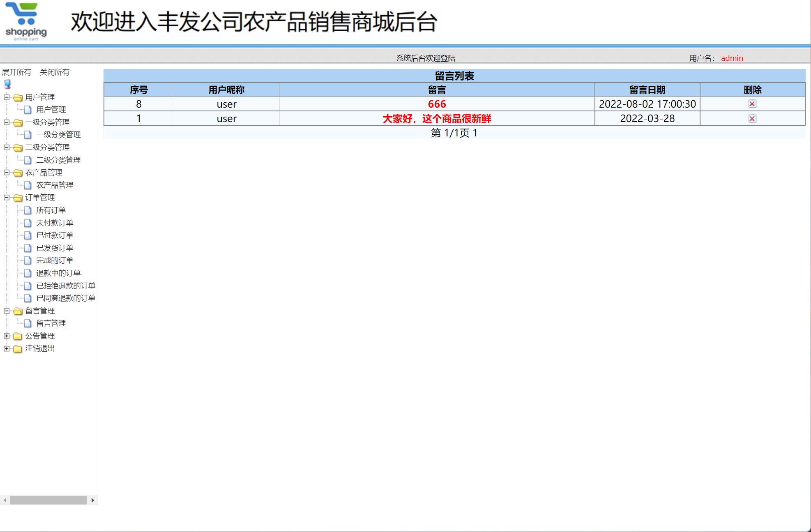This screenshot has width=811, height=532.
Task: Click the 订单管理 folder icon
Action: 17,198
